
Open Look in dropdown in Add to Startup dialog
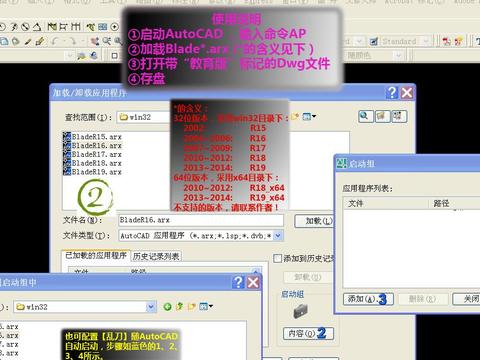151,307
